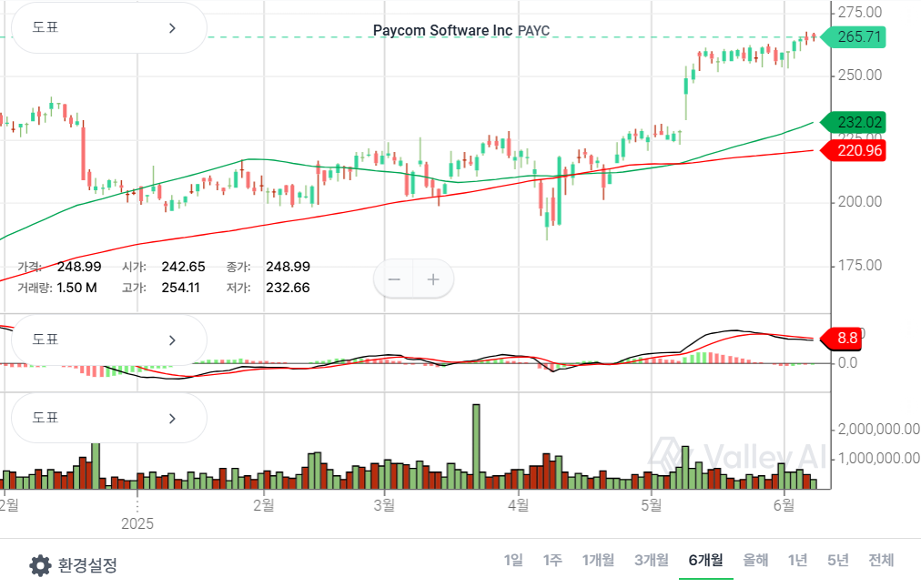The height and width of the screenshot is (588, 921).
Task: Click the 거래량 value 1.50 M
Action: 77,288
